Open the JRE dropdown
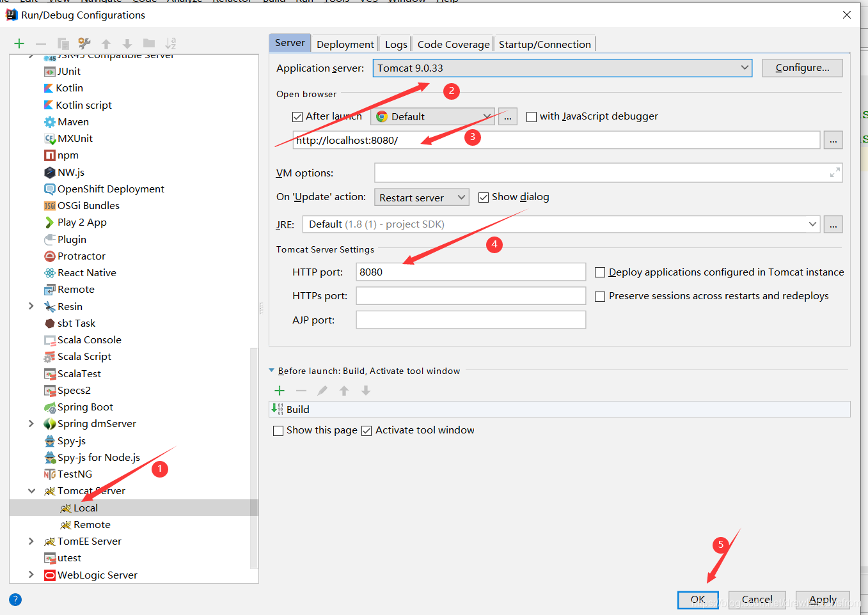The height and width of the screenshot is (615, 868). click(x=562, y=224)
